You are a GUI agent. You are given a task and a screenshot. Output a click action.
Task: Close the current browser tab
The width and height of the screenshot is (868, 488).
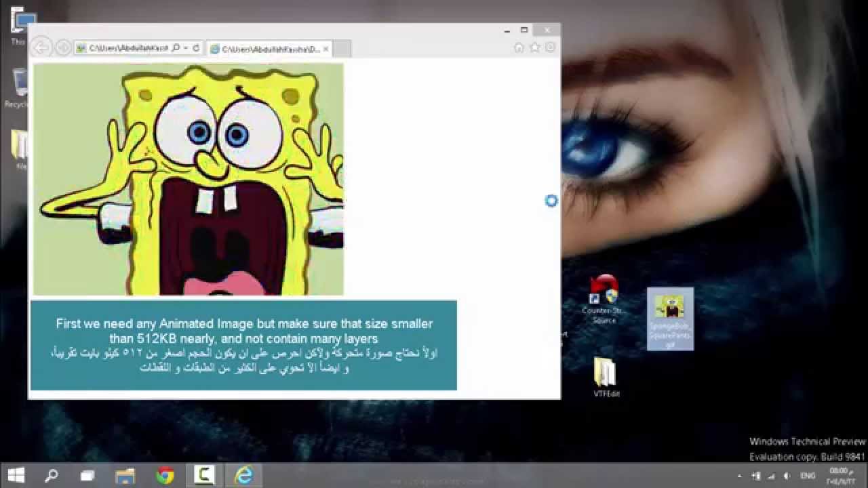[326, 49]
